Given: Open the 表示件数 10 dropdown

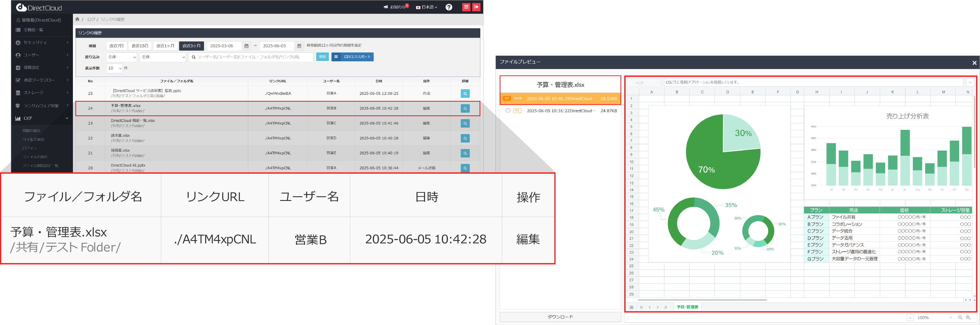Looking at the screenshot, I should (x=115, y=68).
